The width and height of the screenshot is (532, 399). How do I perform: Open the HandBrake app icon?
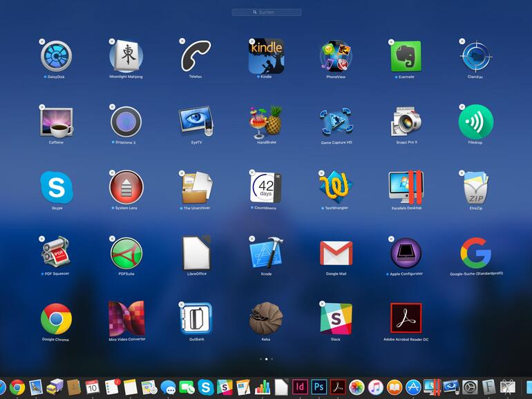click(x=266, y=121)
